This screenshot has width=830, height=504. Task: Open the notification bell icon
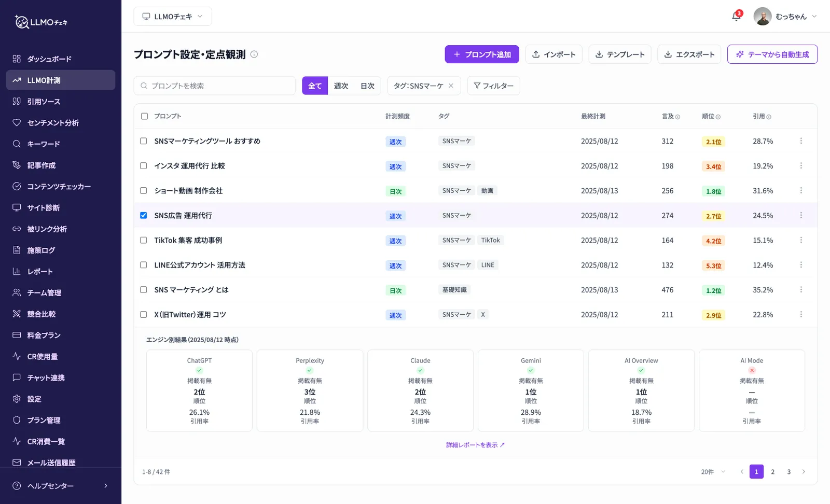click(736, 17)
